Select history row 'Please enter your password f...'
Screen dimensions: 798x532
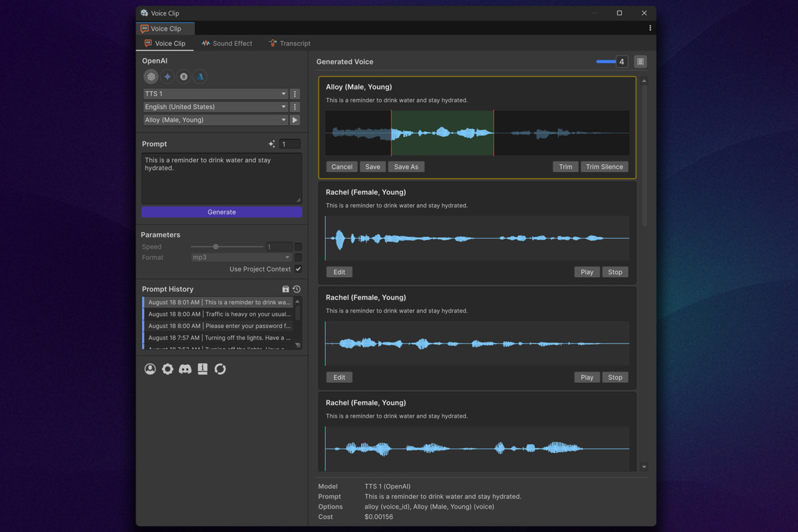tap(218, 326)
